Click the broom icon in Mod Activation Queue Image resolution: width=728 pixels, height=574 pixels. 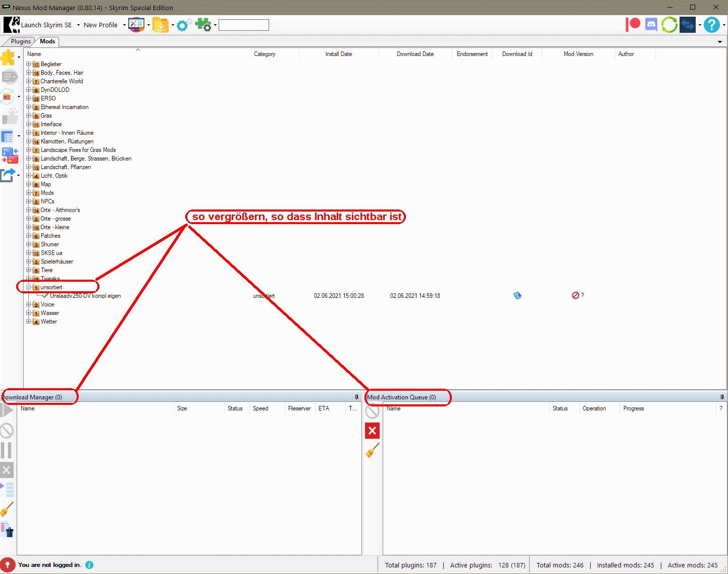(x=372, y=450)
